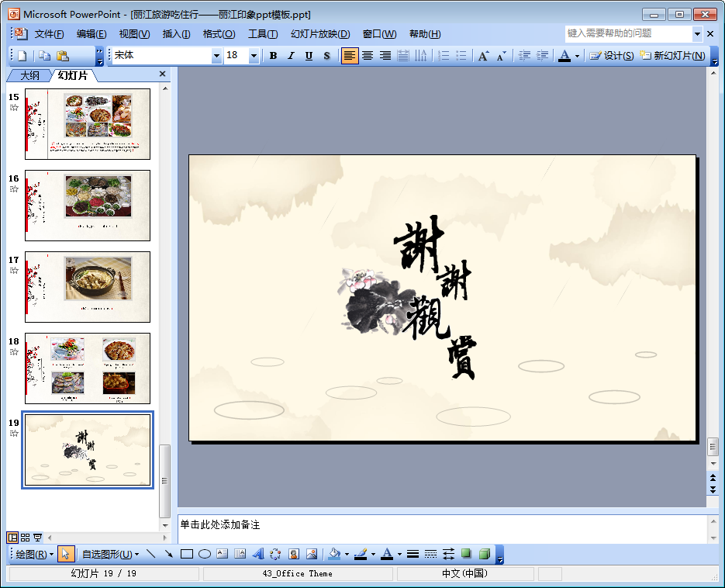Open the 格式 menu
Screen dimensions: 725x588
[219, 34]
